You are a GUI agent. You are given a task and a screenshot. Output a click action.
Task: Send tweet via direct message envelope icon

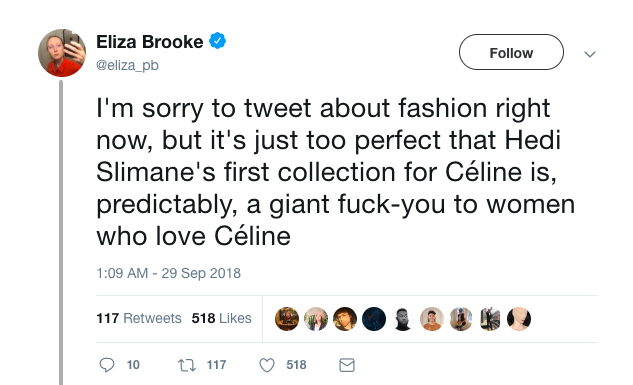click(x=347, y=365)
